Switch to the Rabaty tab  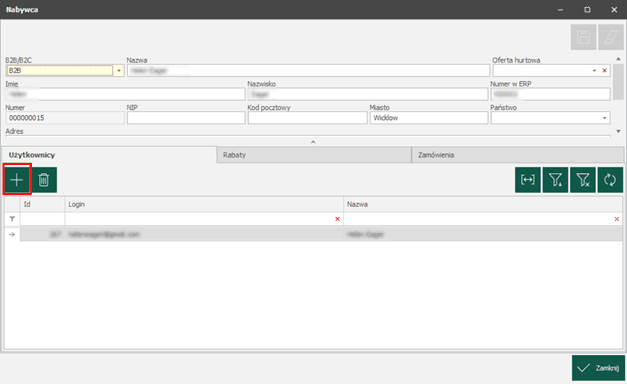314,155
